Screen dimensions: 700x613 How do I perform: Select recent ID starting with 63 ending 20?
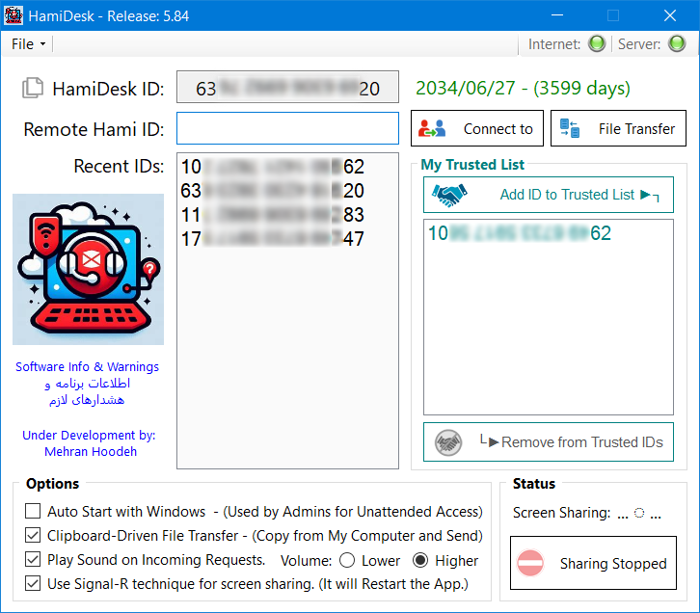pos(272,191)
